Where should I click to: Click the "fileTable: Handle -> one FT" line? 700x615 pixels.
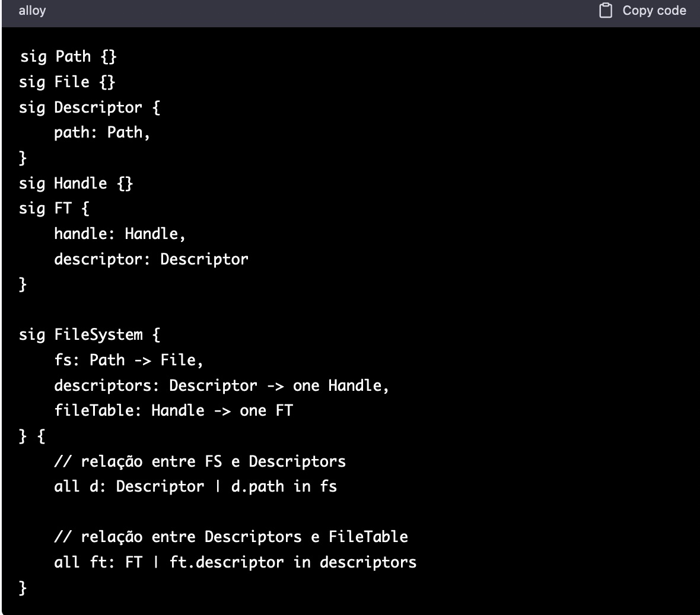[173, 410]
